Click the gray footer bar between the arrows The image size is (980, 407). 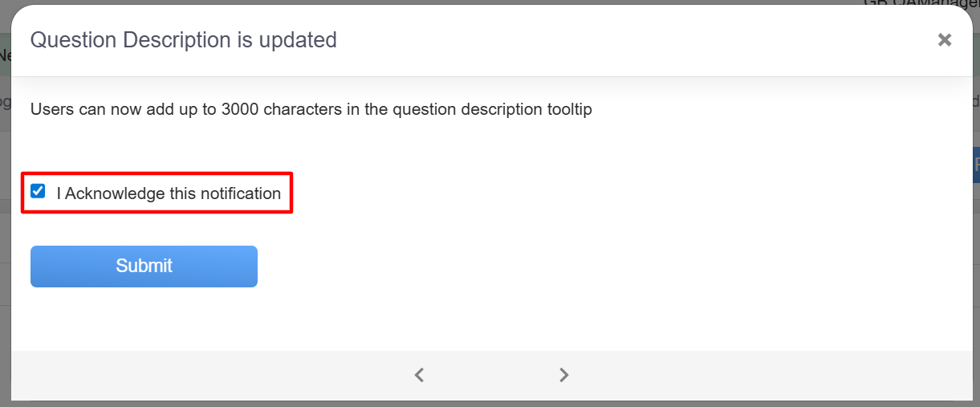[491, 375]
